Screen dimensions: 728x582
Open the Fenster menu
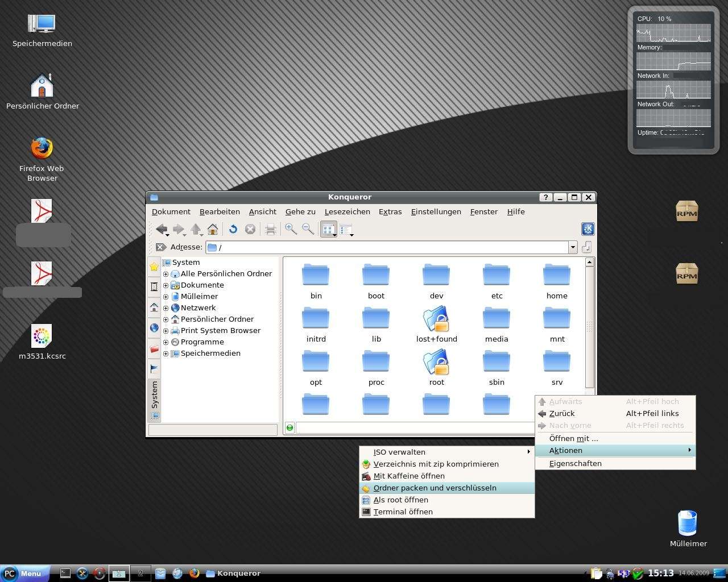click(484, 211)
